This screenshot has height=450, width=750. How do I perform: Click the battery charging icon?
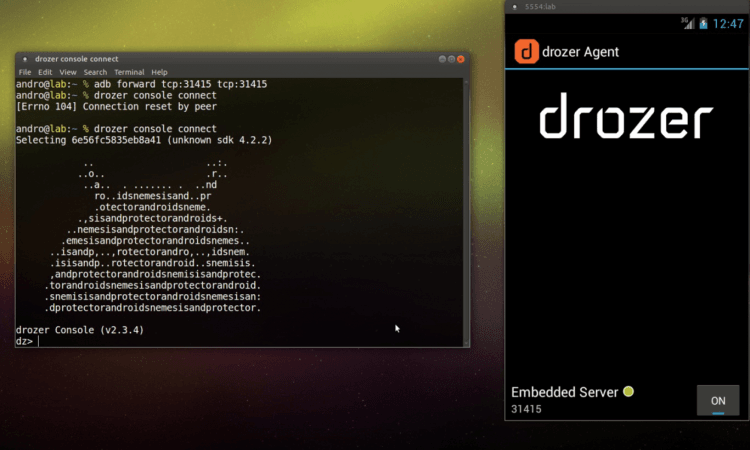(703, 23)
